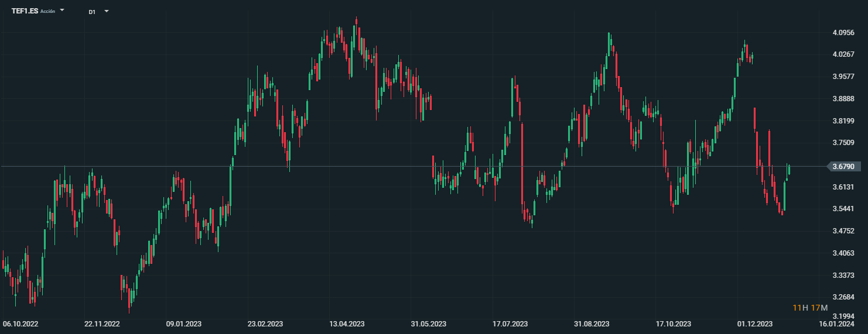Click the Acción instrument type label
This screenshot has height=334, width=868.
(48, 12)
